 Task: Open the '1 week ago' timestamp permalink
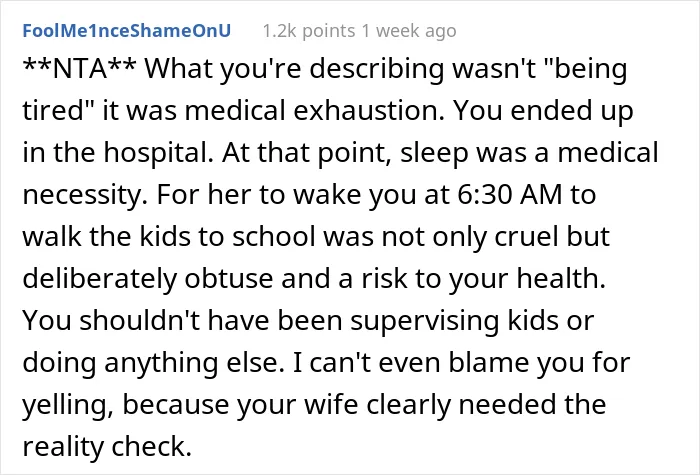coord(409,31)
